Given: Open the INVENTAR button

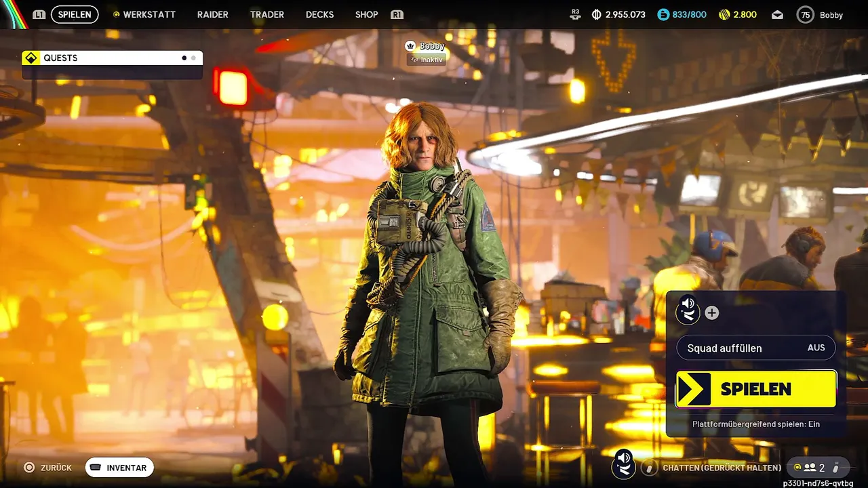Looking at the screenshot, I should point(119,468).
